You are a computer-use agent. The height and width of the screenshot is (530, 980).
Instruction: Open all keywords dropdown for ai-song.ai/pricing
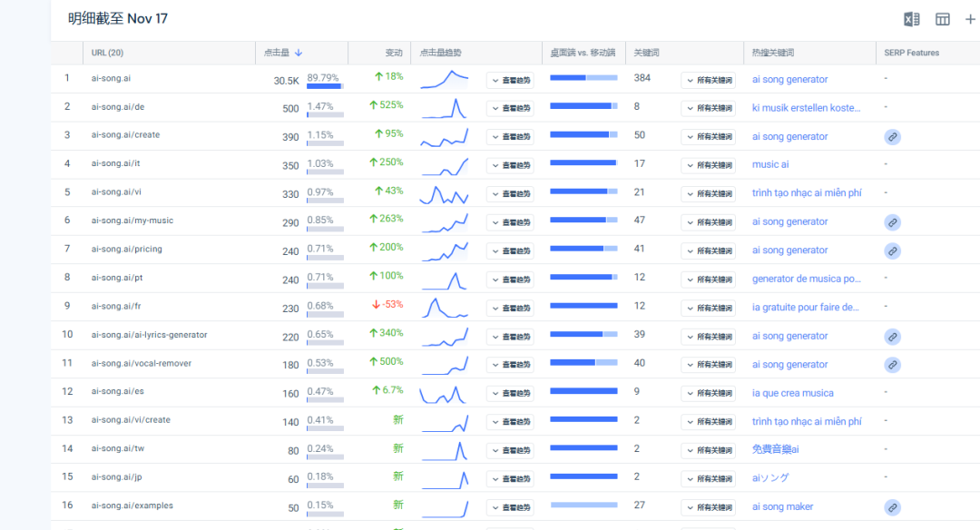tap(708, 251)
